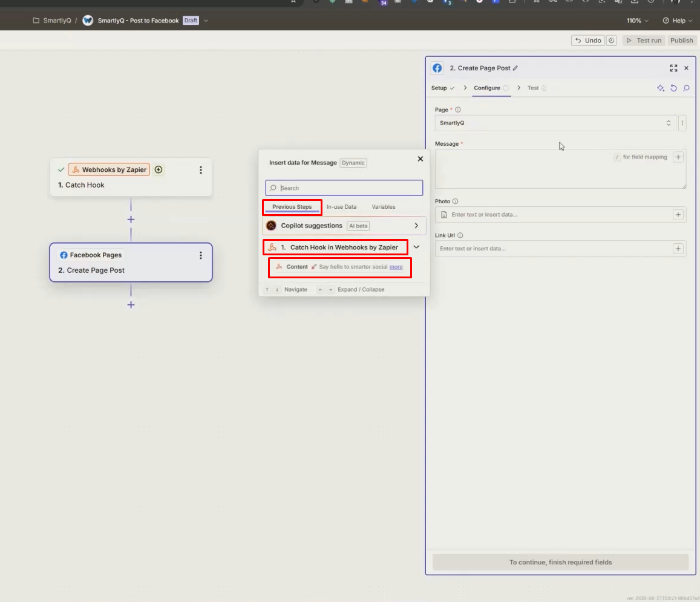Click the Zap logo icon beside the title
This screenshot has height=602, width=700.
(x=88, y=21)
